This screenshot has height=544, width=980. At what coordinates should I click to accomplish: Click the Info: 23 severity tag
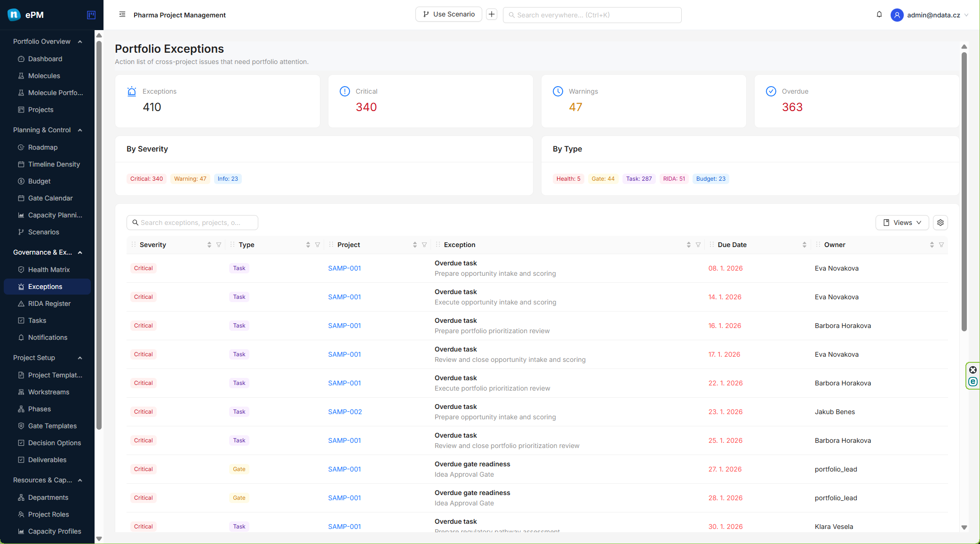pos(228,179)
